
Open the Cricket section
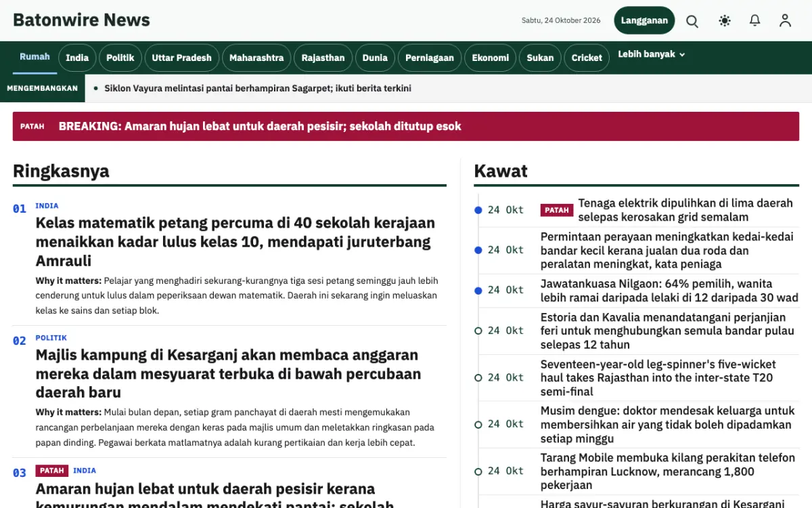[587, 58]
